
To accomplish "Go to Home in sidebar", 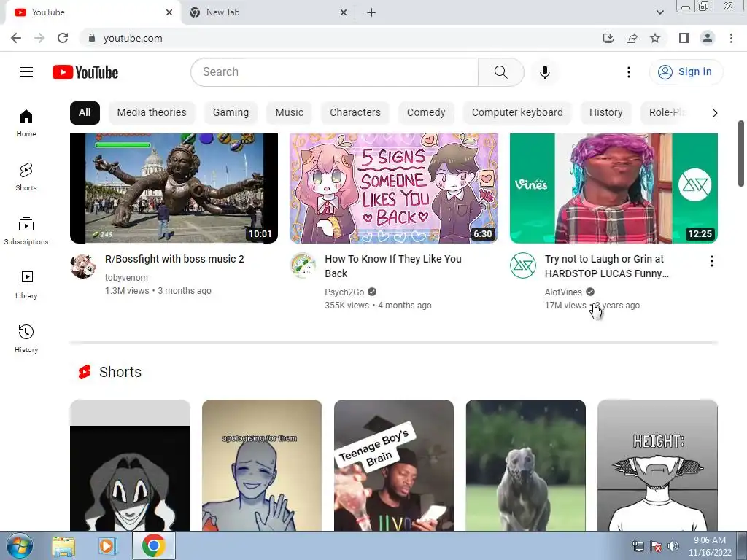I will click(x=26, y=122).
